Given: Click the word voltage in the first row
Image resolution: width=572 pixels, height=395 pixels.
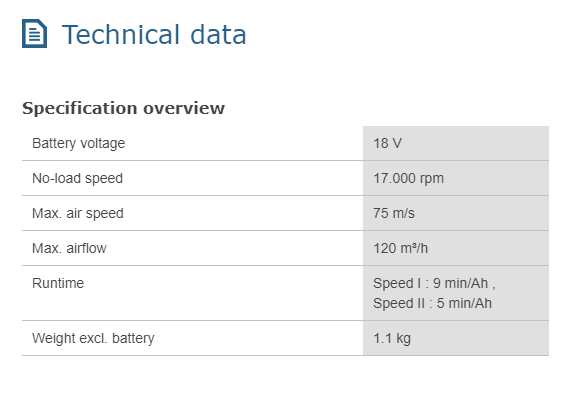Looking at the screenshot, I should click(103, 143).
